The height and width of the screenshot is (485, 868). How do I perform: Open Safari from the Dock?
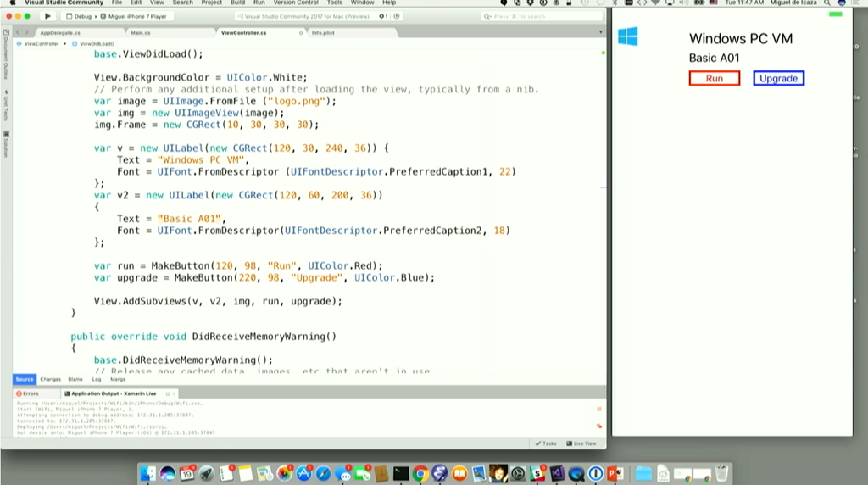coord(323,473)
